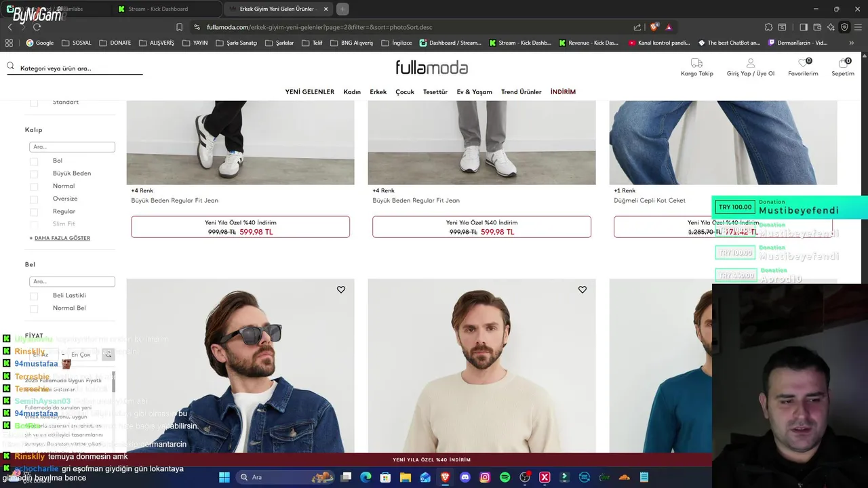Check the Oversize filter

click(x=34, y=199)
